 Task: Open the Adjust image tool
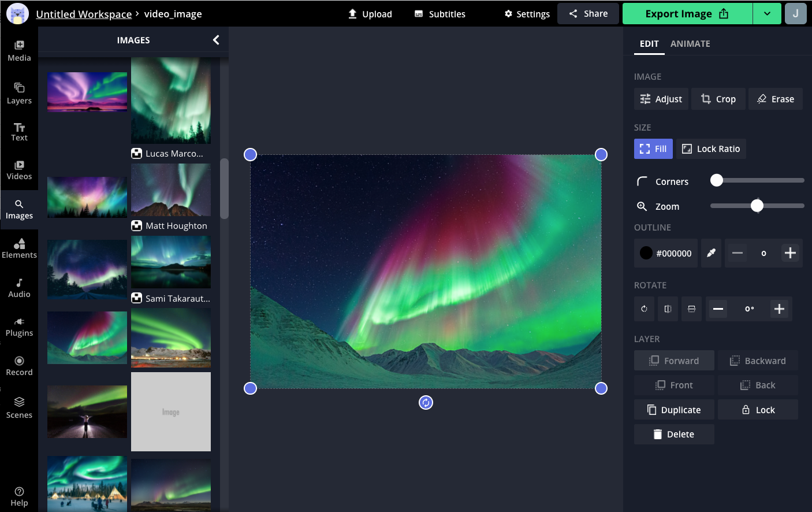(x=661, y=99)
